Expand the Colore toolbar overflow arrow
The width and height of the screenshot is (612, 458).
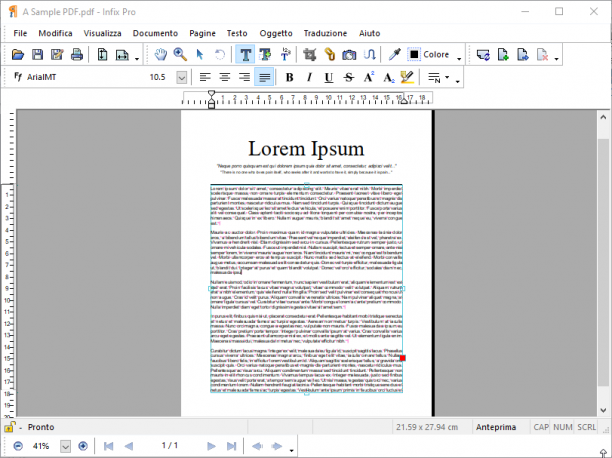[459, 59]
